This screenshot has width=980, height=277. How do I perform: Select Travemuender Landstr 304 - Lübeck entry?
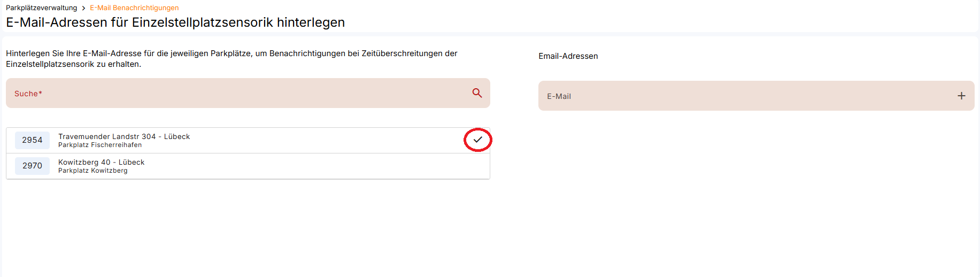tap(124, 136)
